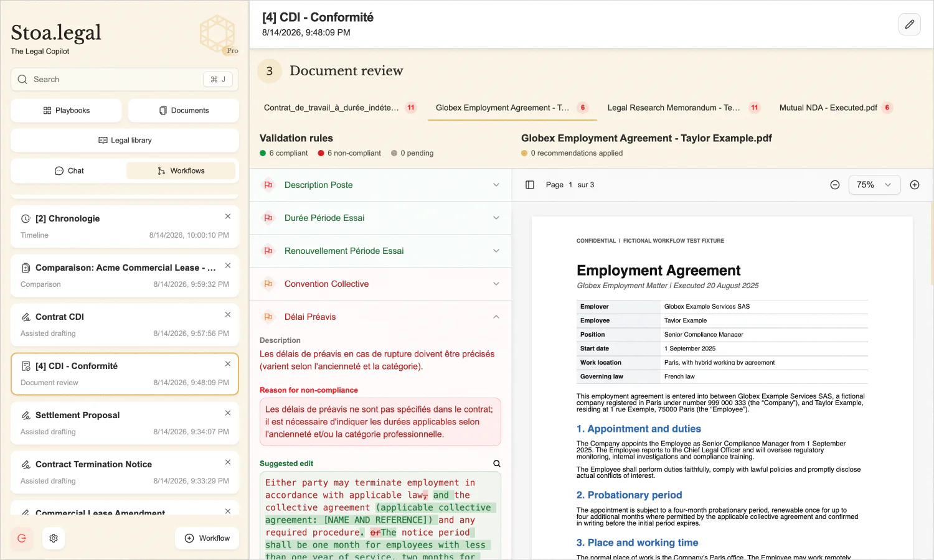Screen dimensions: 934x560
Task: Open the Settlement Proposal drafting
Action: [x=125, y=423]
